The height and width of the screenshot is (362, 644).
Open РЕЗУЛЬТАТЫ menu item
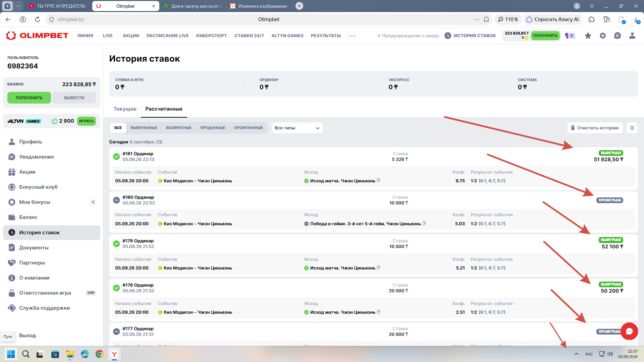[326, 36]
